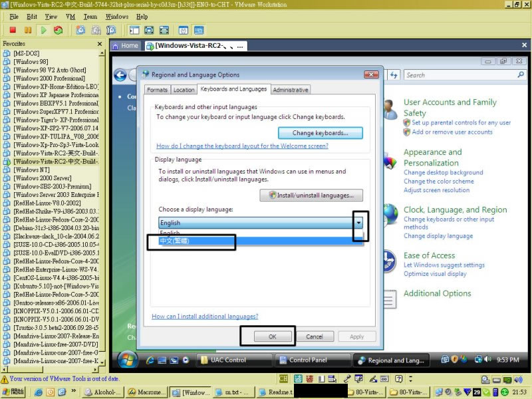Image resolution: width=532 pixels, height=399 pixels.
Task: Switch to the Home tab in VMware
Action: coord(125,45)
